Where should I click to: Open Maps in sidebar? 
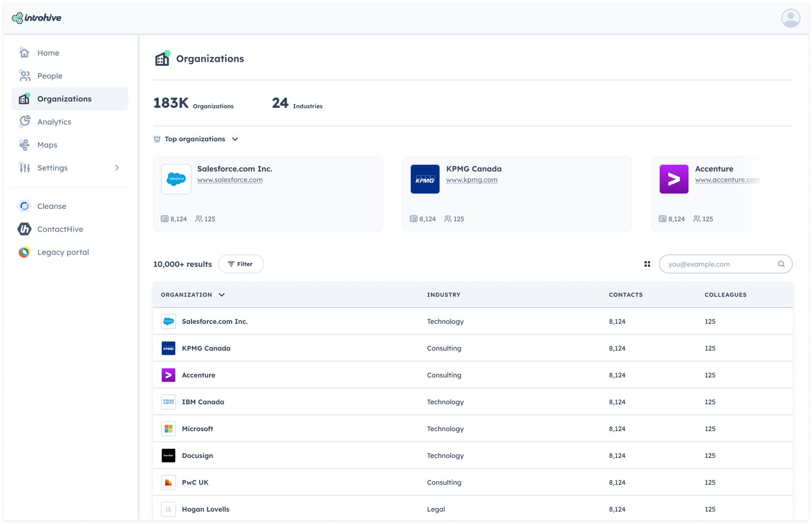tap(70, 145)
